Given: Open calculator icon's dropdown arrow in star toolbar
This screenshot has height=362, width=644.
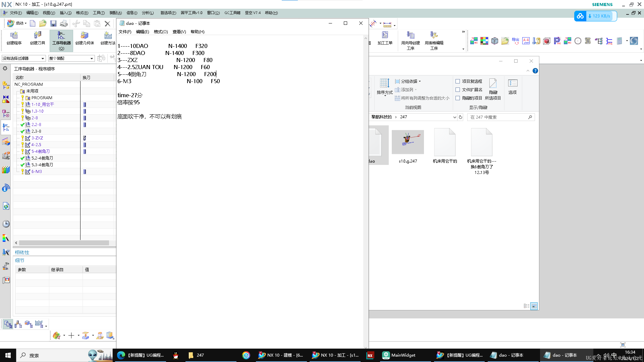Looking at the screenshot, I should click(627, 41).
